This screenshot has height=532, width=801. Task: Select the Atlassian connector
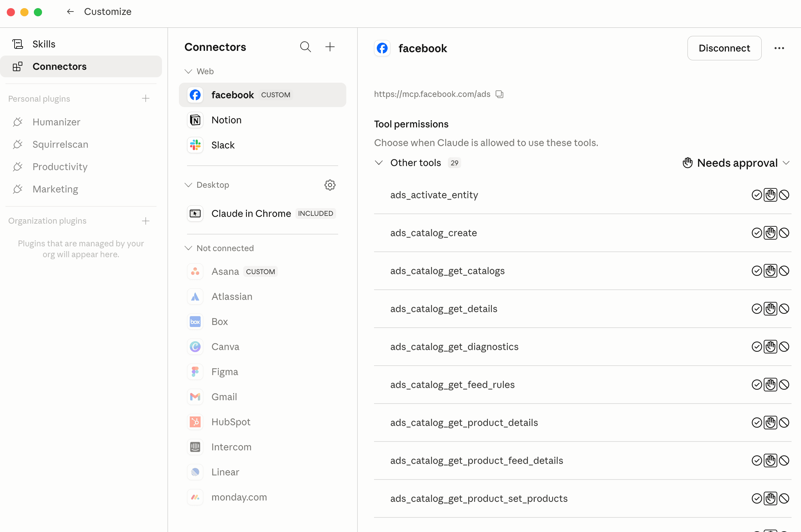pyautogui.click(x=262, y=296)
